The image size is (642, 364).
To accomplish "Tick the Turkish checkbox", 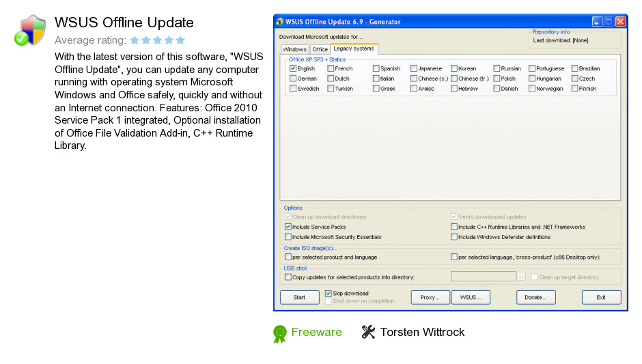I will pyautogui.click(x=331, y=88).
